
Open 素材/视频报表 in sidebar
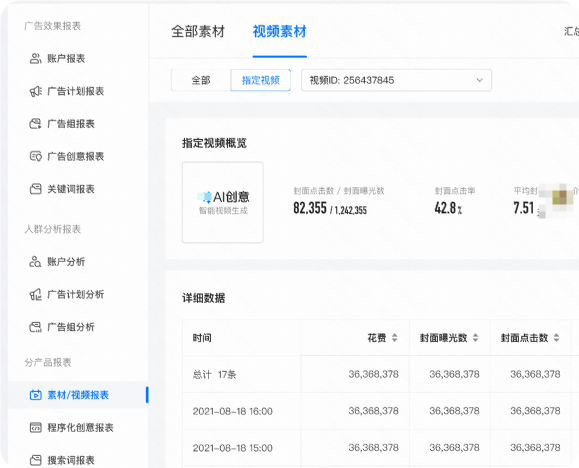tap(78, 395)
